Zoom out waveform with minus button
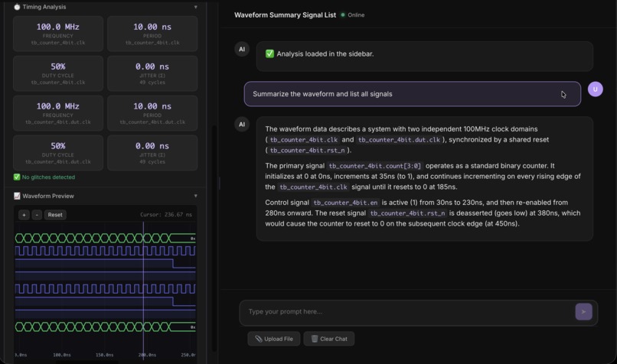Viewport: 617px width, 364px height. click(x=37, y=215)
